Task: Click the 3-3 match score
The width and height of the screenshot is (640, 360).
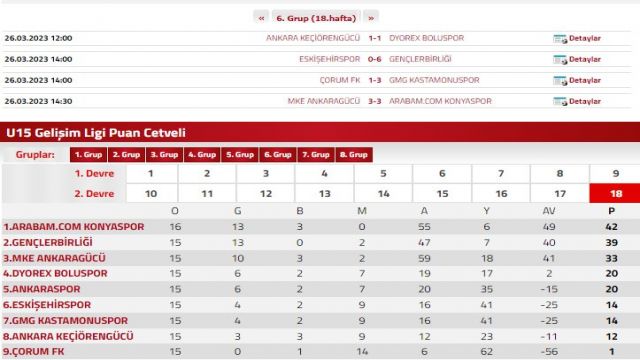Action: [x=374, y=101]
